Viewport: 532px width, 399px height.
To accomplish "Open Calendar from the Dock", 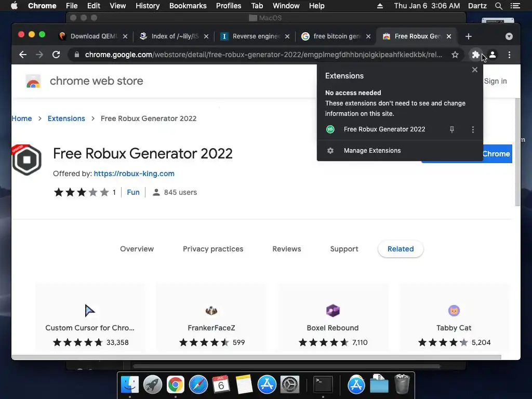I will click(221, 384).
